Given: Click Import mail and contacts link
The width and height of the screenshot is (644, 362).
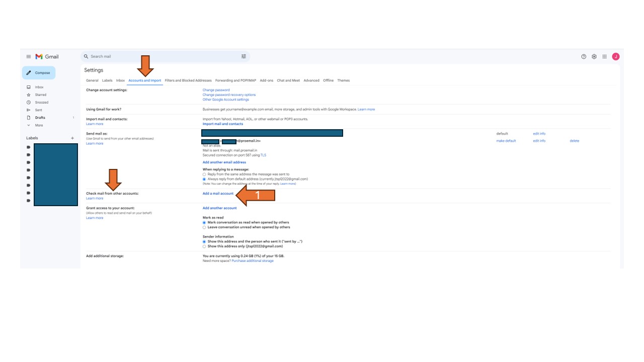Looking at the screenshot, I should click(x=223, y=124).
